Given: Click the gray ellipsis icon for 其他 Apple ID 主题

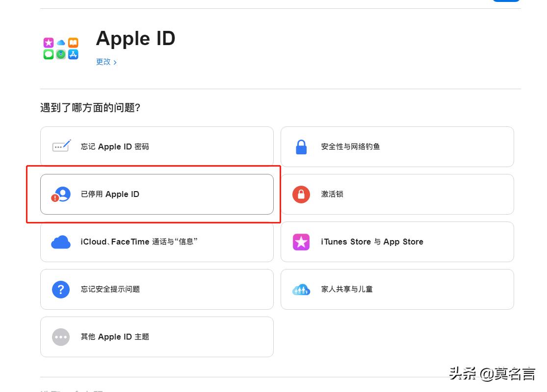Looking at the screenshot, I should pyautogui.click(x=60, y=337).
